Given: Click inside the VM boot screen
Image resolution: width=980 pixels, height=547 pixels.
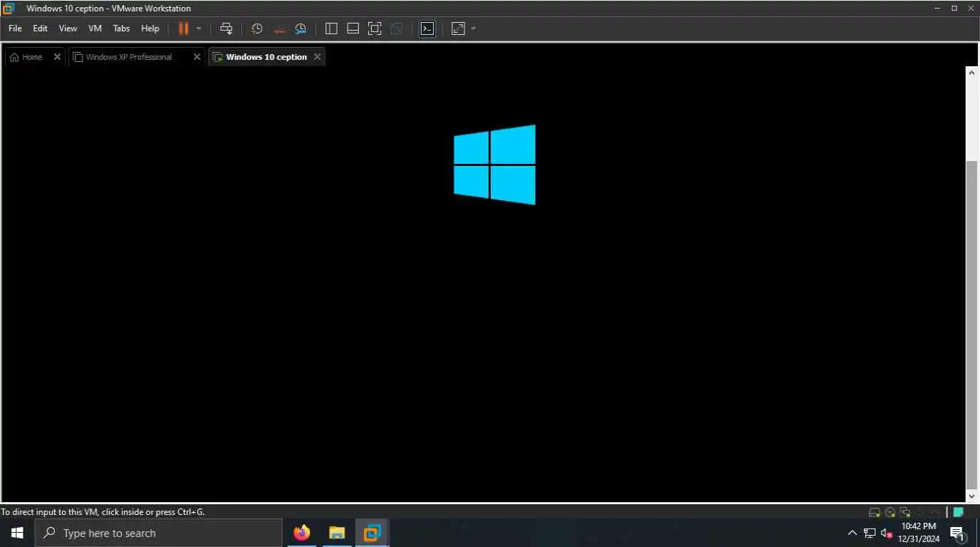Looking at the screenshot, I should [x=483, y=285].
